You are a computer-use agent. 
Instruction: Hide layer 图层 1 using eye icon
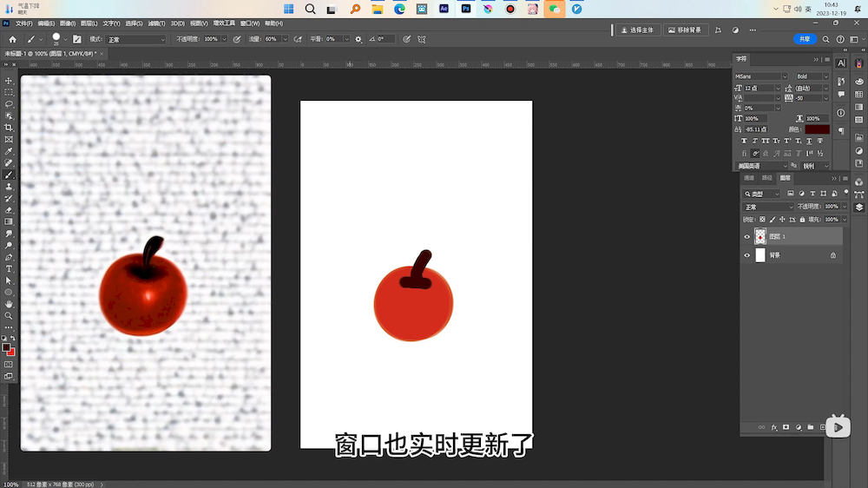747,236
